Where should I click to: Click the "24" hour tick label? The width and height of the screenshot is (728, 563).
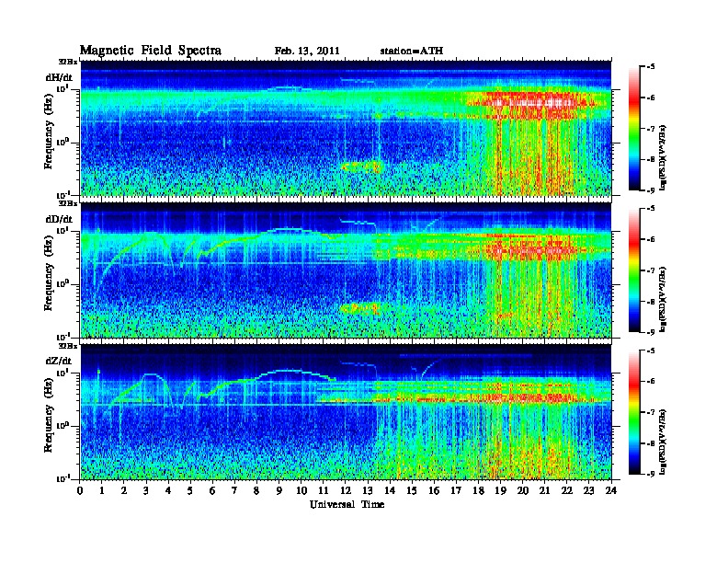(611, 491)
